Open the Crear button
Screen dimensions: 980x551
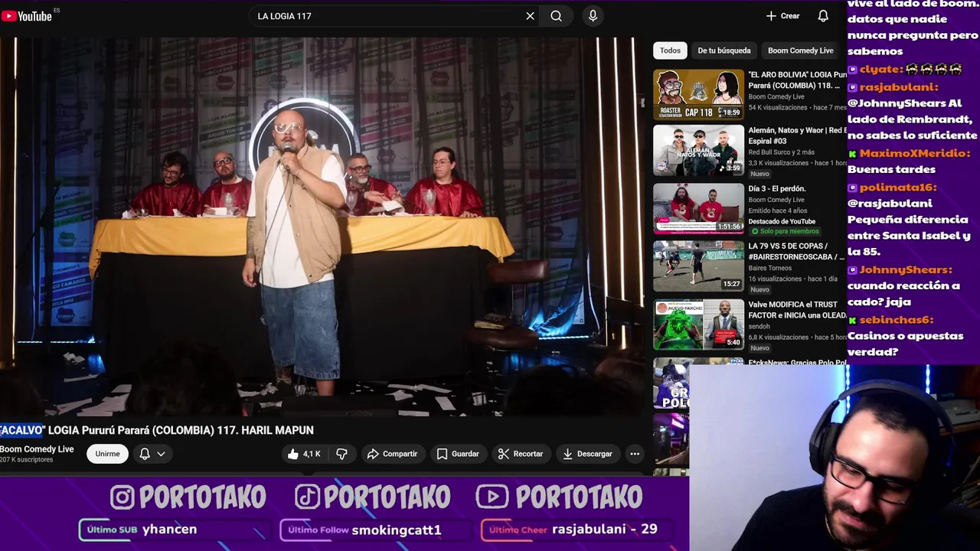[x=782, y=16]
